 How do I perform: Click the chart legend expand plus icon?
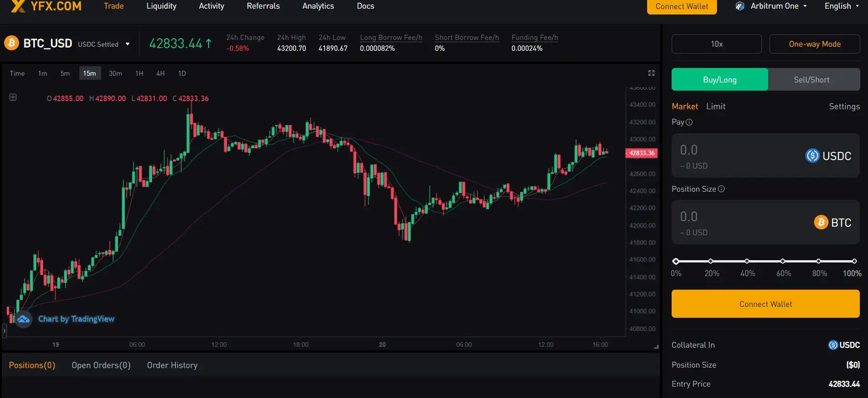[x=13, y=97]
